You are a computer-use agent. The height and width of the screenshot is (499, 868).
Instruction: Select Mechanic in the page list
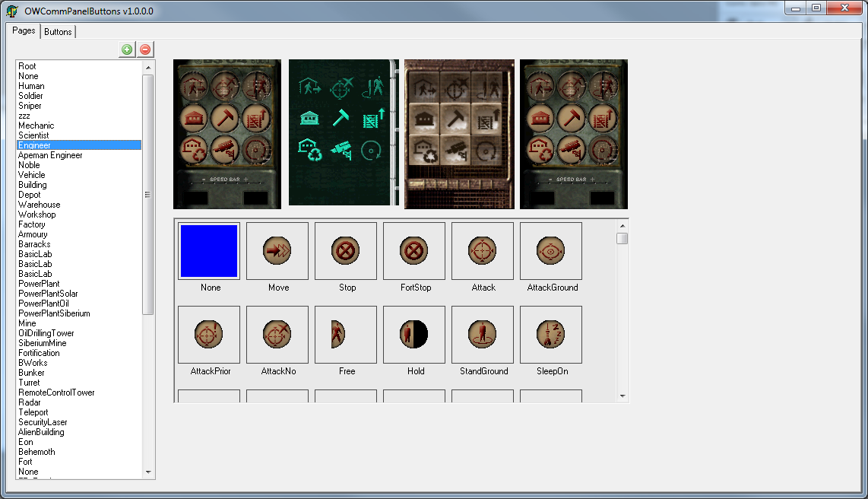click(79, 126)
